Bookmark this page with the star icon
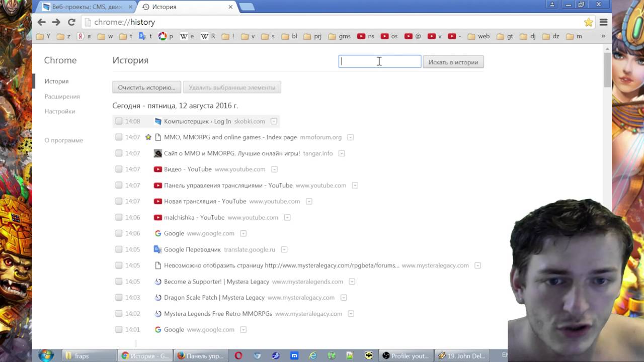 click(588, 22)
